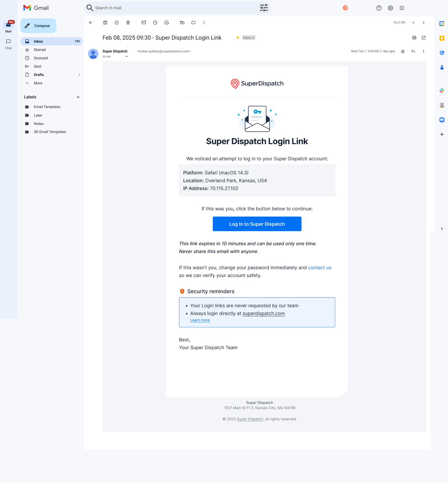Screen dimensions: 448x483
Task: Get more add-ons plus icon
Action: [x=442, y=134]
